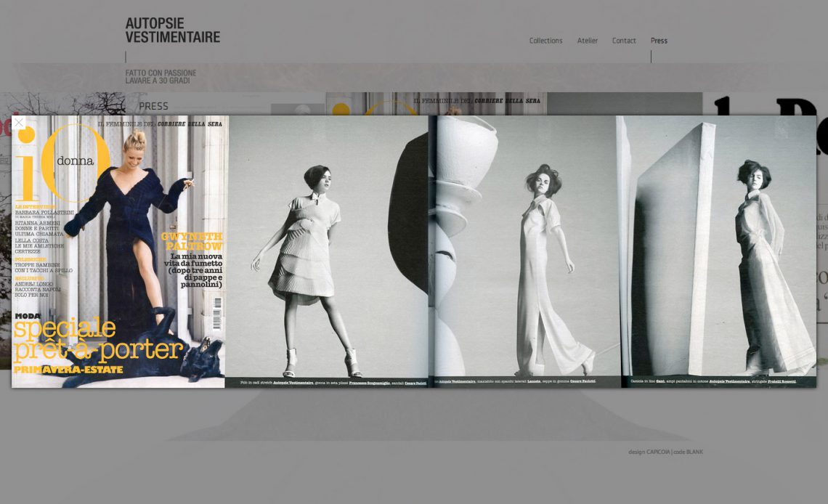Close the lightbox with the X icon

[18, 123]
